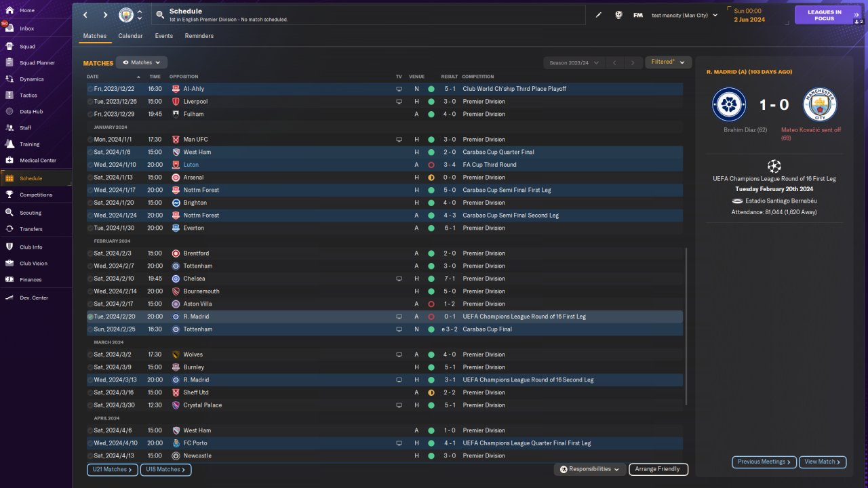Go to previous season with left chevron
This screenshot has height=488, width=868.
coord(614,63)
